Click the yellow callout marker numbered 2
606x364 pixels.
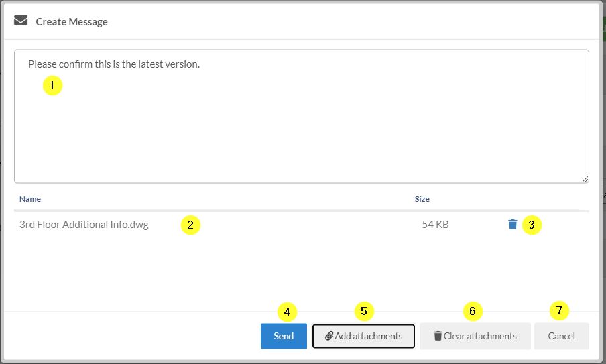click(190, 225)
